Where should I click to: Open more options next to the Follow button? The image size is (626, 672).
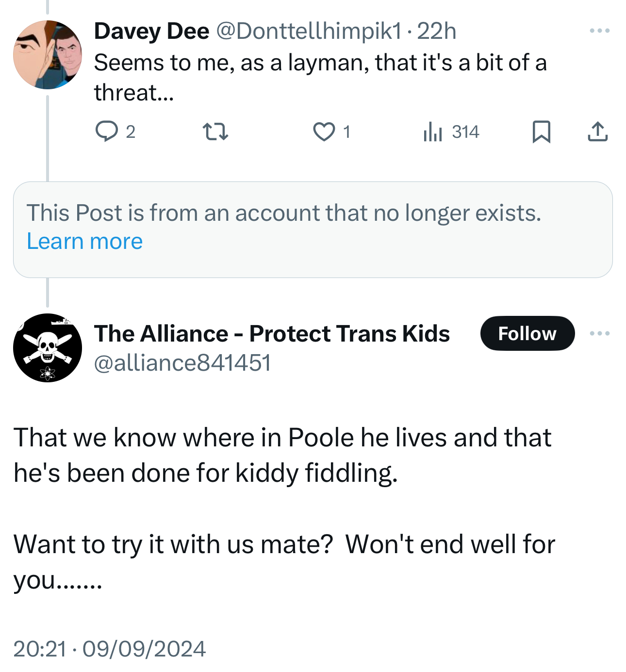(x=599, y=333)
